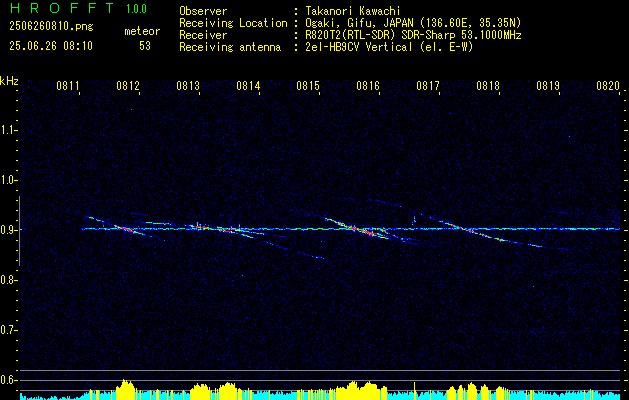
Task: Click the timestamp 25.06.26 08:10
Action: pyautogui.click(x=51, y=46)
